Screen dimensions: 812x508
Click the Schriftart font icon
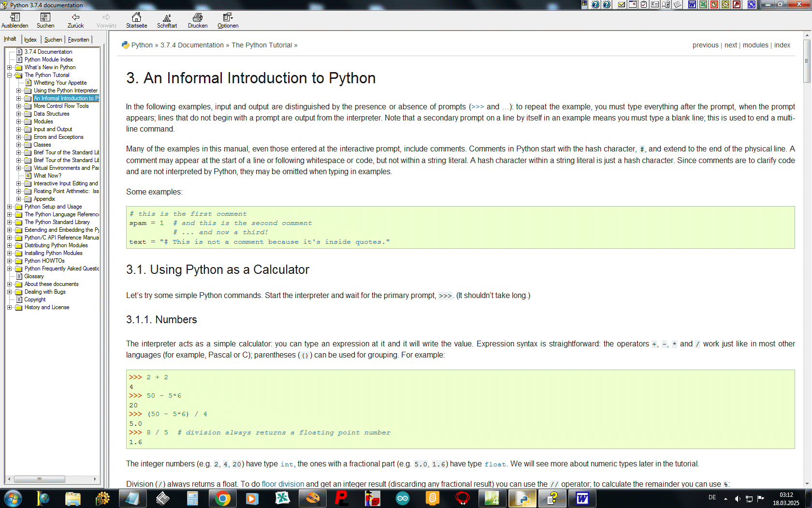167,21
